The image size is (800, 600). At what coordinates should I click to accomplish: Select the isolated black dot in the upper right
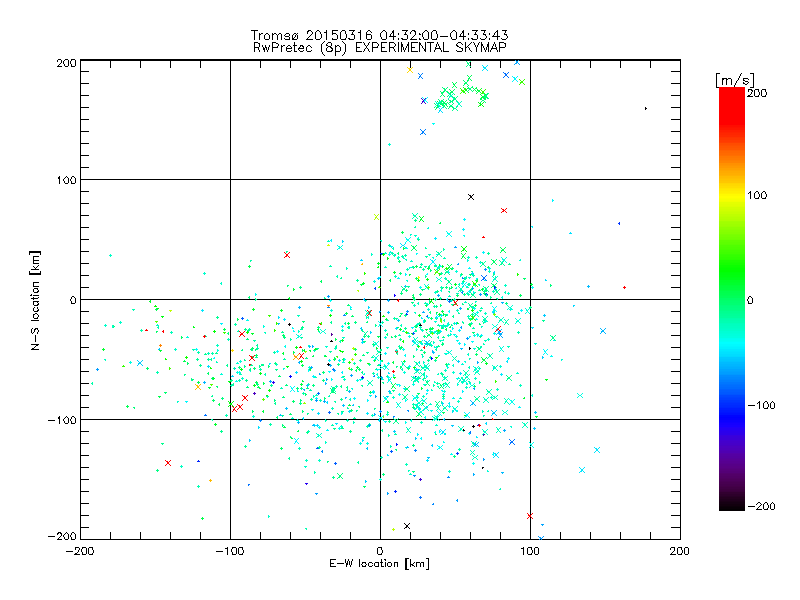646,108
